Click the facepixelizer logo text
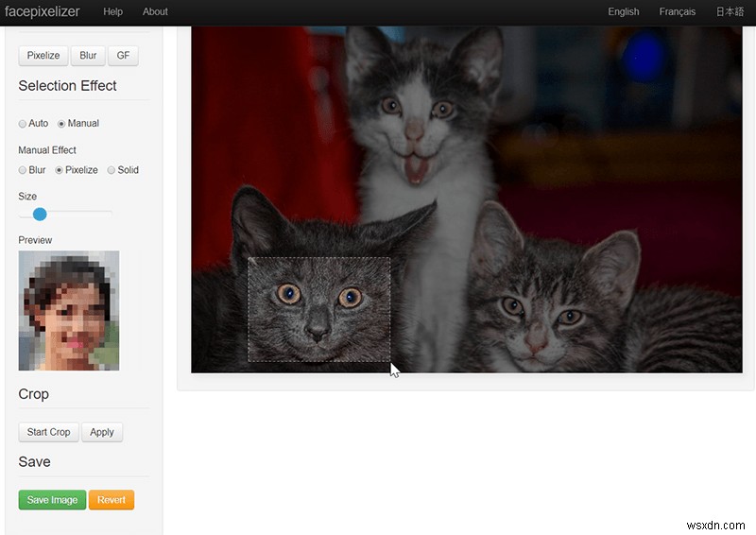The image size is (756, 535). 42,11
